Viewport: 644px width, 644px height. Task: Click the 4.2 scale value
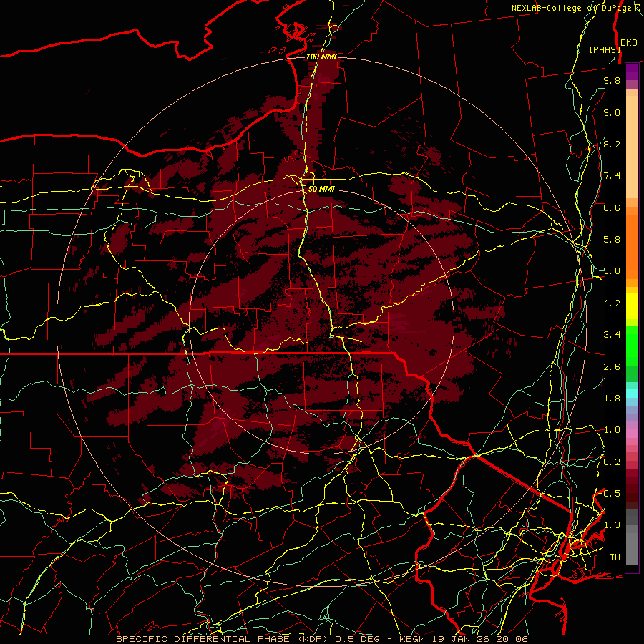(612, 303)
